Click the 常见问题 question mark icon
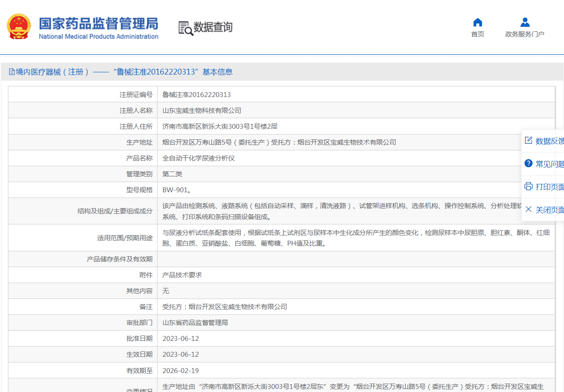 point(528,164)
